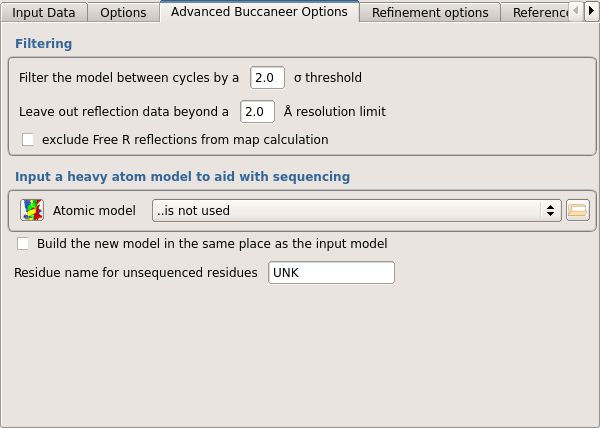Image resolution: width=600 pixels, height=428 pixels.
Task: Focus the Å resolution limit field
Action: pos(258,111)
